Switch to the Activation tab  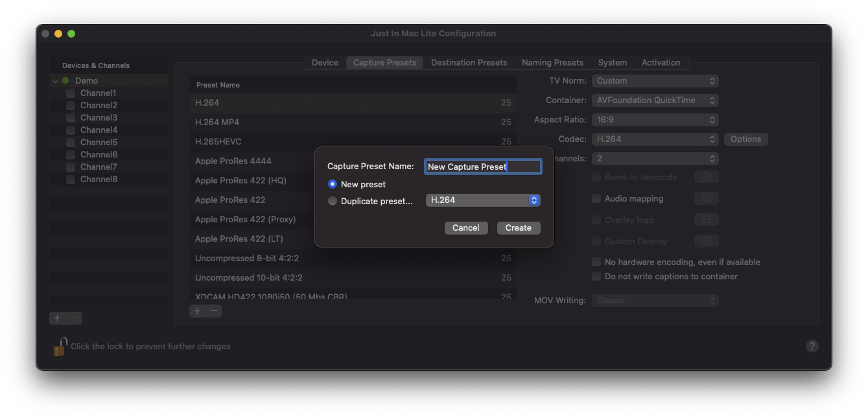point(661,63)
